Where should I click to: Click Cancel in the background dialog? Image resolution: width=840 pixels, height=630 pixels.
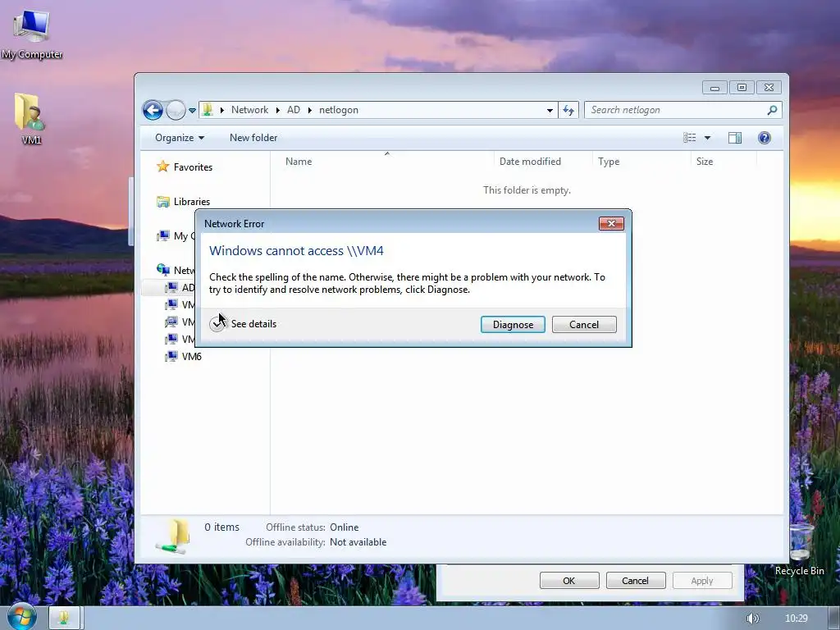pyautogui.click(x=636, y=581)
